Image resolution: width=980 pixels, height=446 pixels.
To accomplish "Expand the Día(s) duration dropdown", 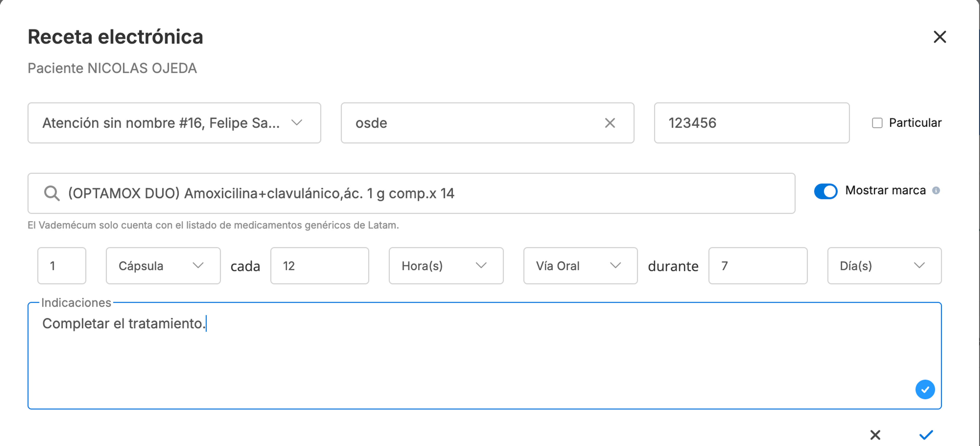I will coord(884,266).
